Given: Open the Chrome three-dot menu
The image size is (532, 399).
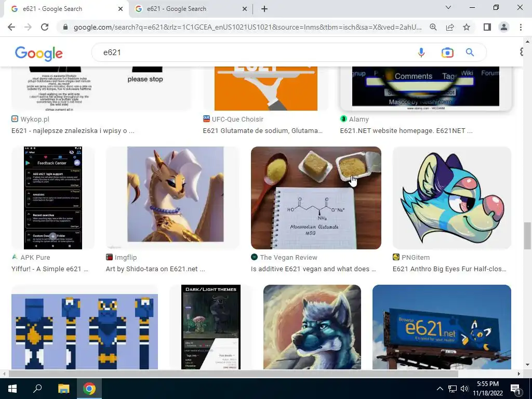Looking at the screenshot, I should pos(521,27).
